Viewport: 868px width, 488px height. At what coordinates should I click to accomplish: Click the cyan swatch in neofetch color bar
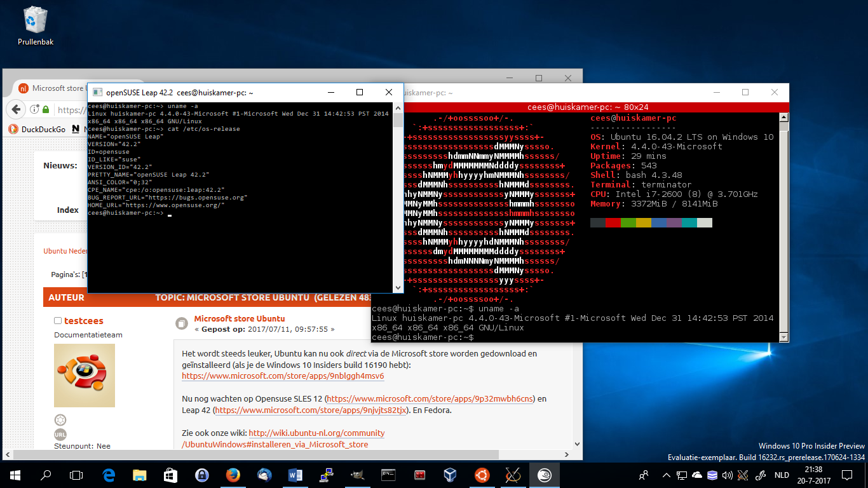689,222
